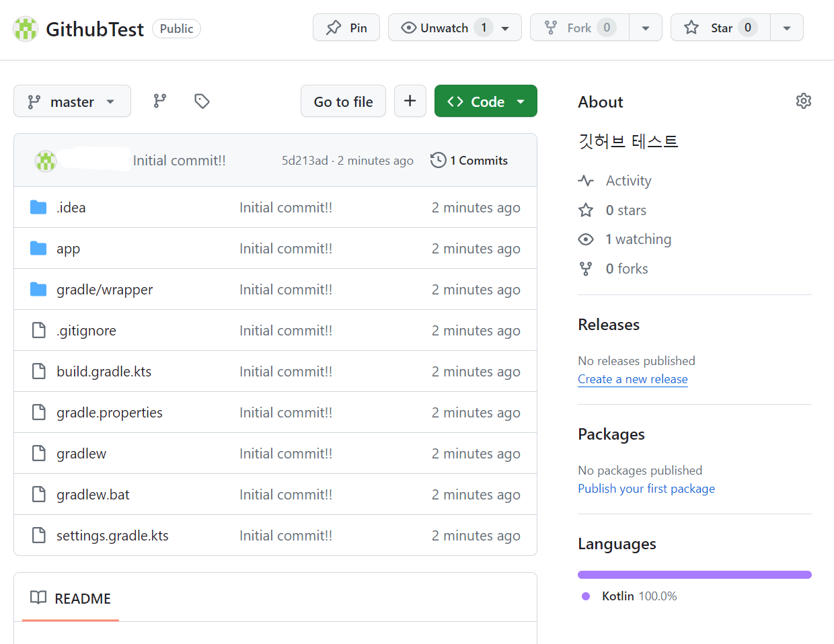Open the .idea folder
The height and width of the screenshot is (644, 834).
(x=71, y=208)
